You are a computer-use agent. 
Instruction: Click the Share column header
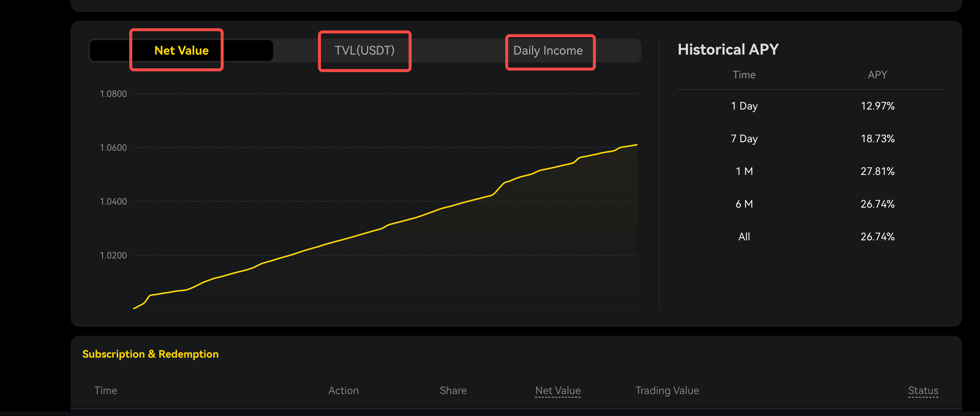coord(453,390)
